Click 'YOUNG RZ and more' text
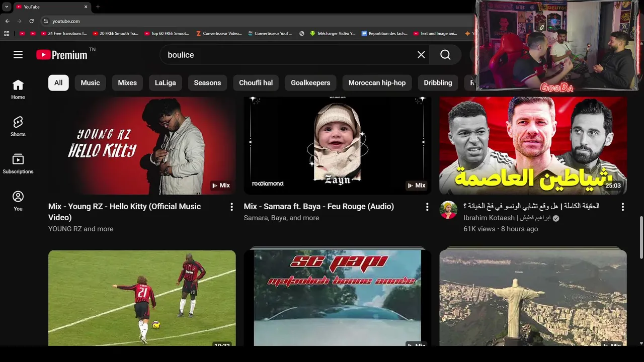The height and width of the screenshot is (362, 644). 80,229
